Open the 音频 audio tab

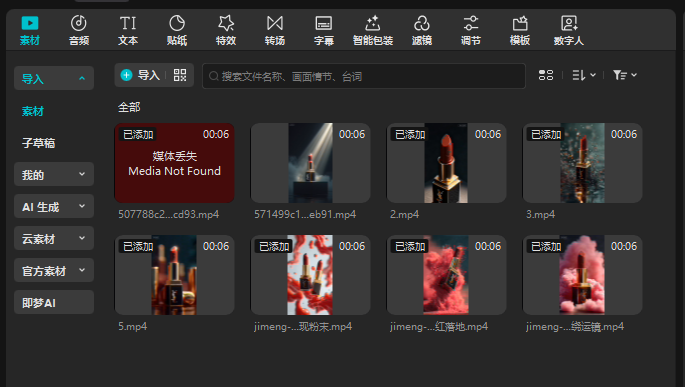tap(79, 30)
